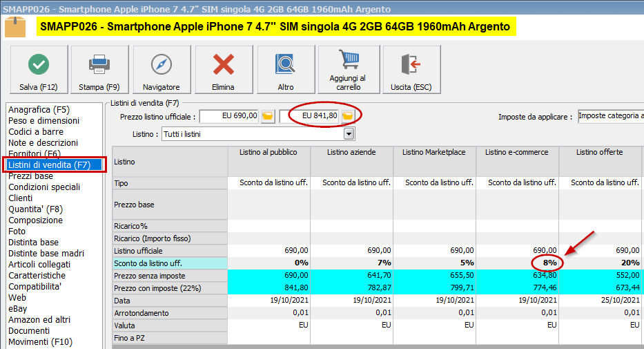Click Arrotondamento row label
The image size is (644, 349).
[170, 313]
